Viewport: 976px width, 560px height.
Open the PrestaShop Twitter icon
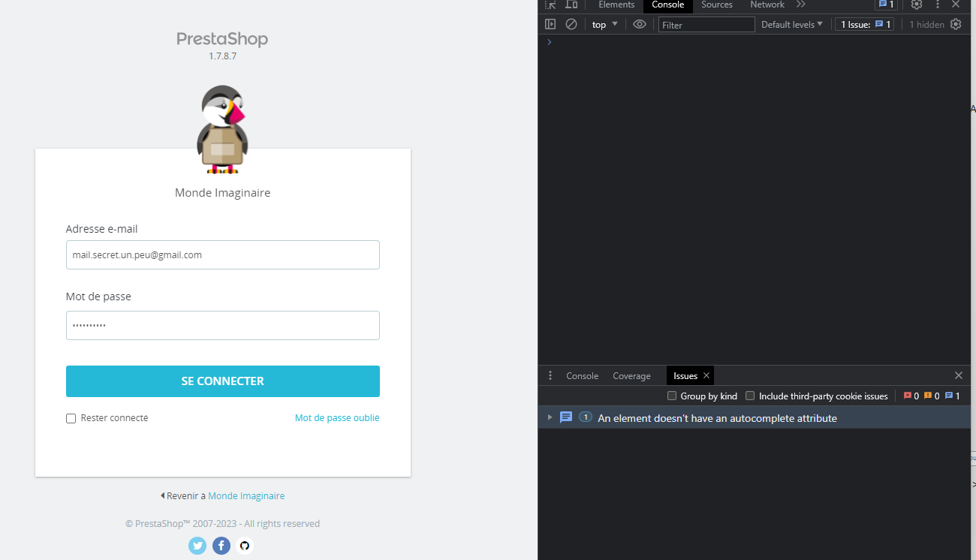pyautogui.click(x=197, y=546)
